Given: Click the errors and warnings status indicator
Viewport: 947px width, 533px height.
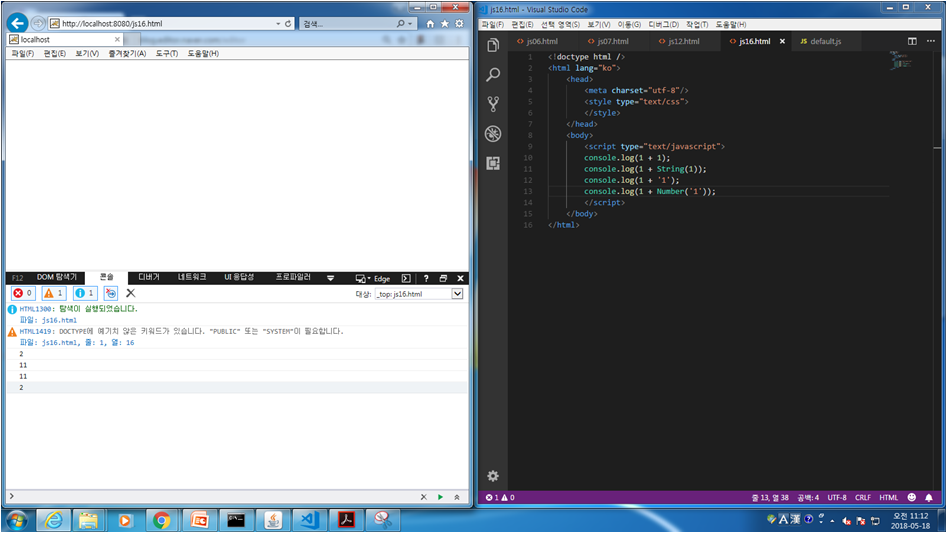Looking at the screenshot, I should [500, 497].
